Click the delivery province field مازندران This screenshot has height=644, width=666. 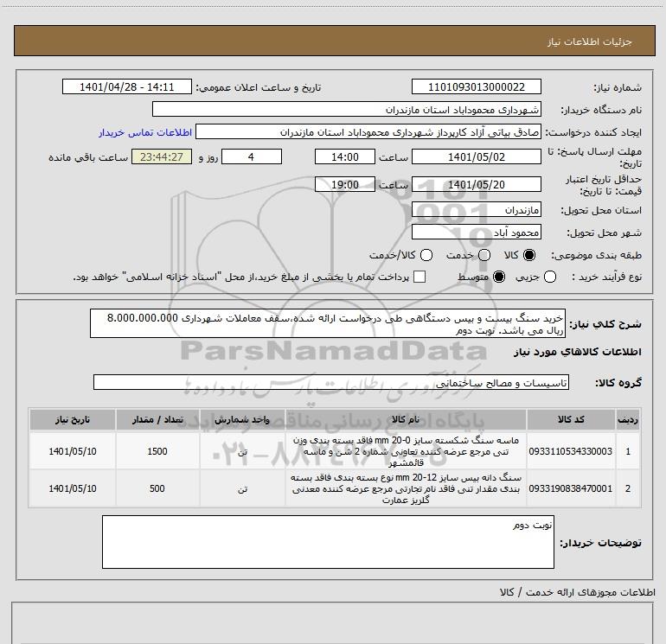point(476,210)
